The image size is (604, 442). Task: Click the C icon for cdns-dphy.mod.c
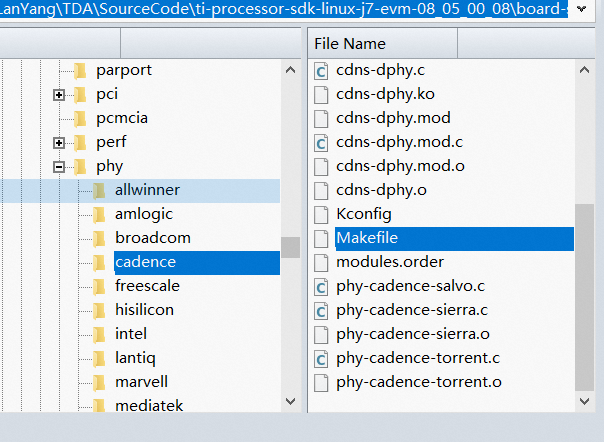point(321,143)
